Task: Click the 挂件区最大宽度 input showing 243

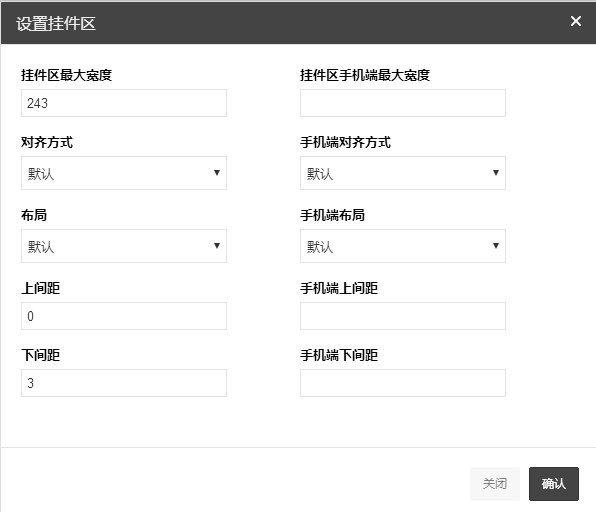Action: pos(124,103)
